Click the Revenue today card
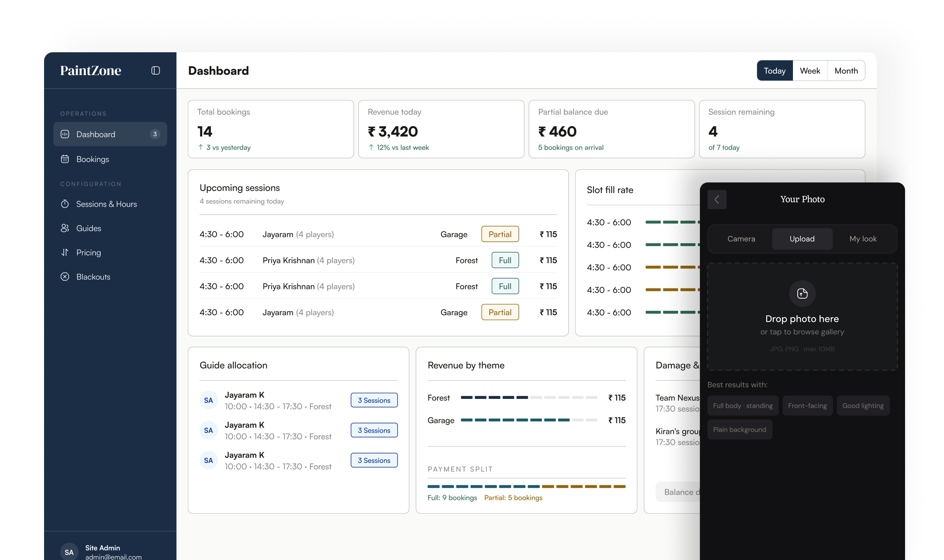 441,129
